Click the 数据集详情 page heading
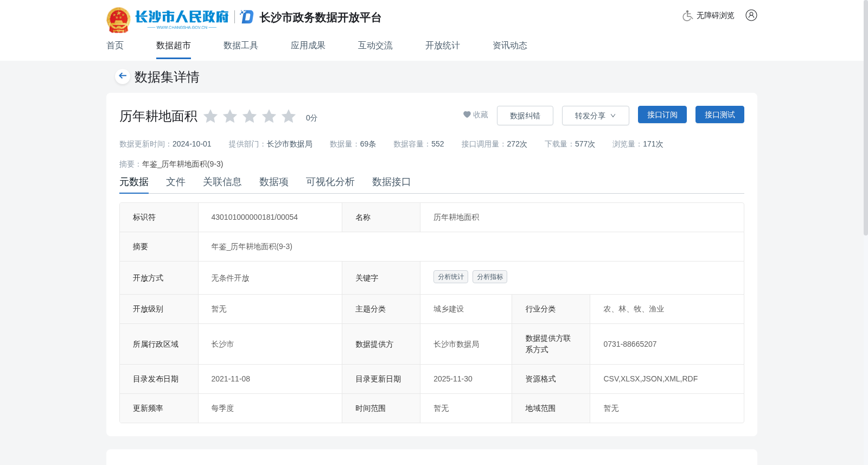Viewport: 868px width, 465px height. click(x=167, y=77)
